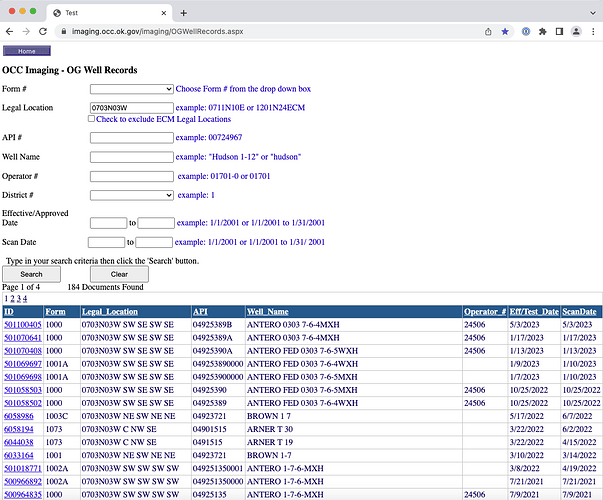Open document 501069698
This screenshot has height=500, width=603.
click(23, 377)
